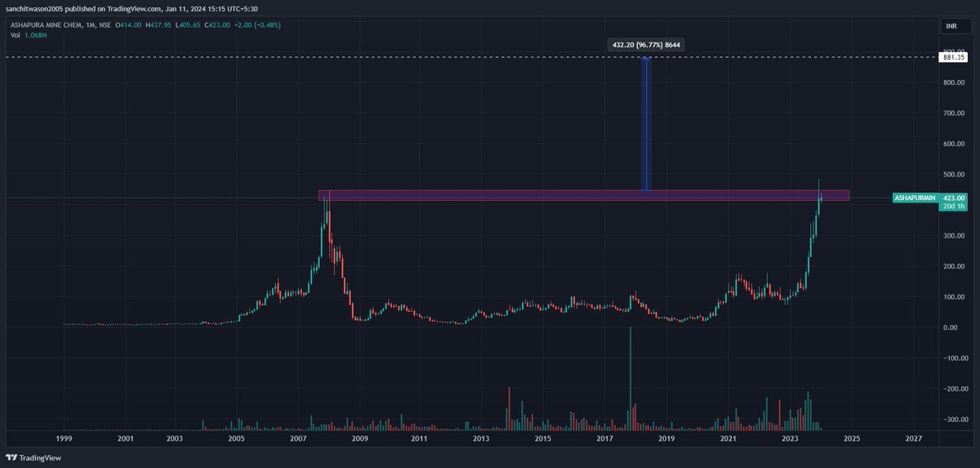Click -200.00 on the price axis

[x=954, y=389]
